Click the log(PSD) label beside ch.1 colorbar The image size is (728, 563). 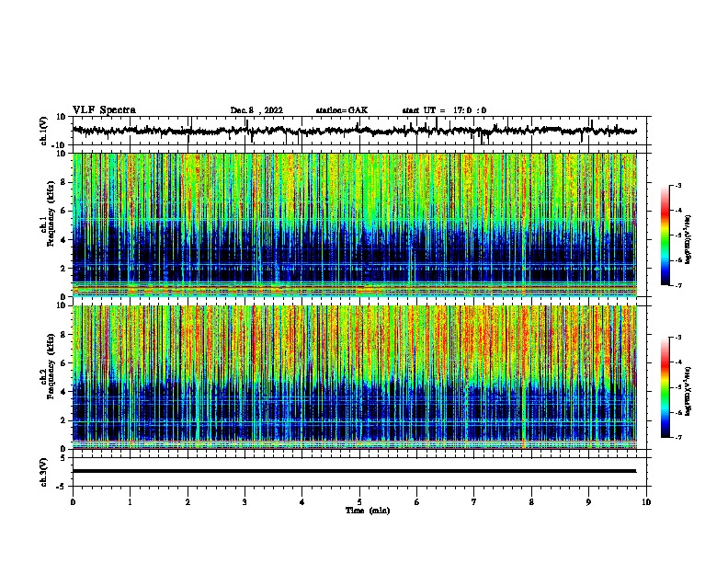click(688, 239)
